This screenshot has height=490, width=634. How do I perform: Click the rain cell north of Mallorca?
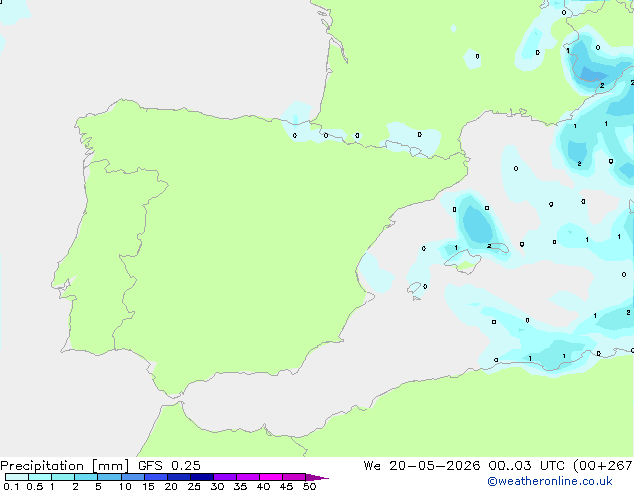click(x=477, y=223)
